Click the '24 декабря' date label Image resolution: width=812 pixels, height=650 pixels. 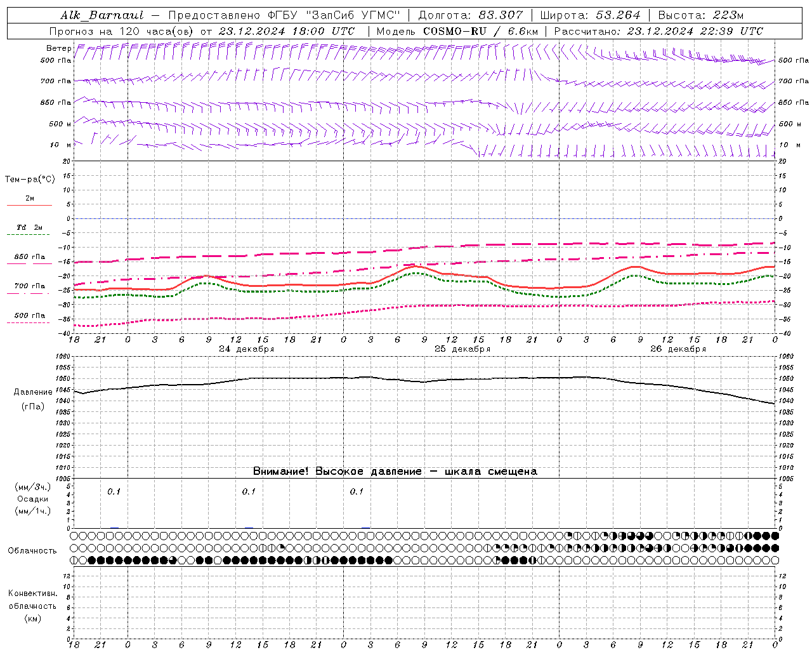(x=246, y=349)
